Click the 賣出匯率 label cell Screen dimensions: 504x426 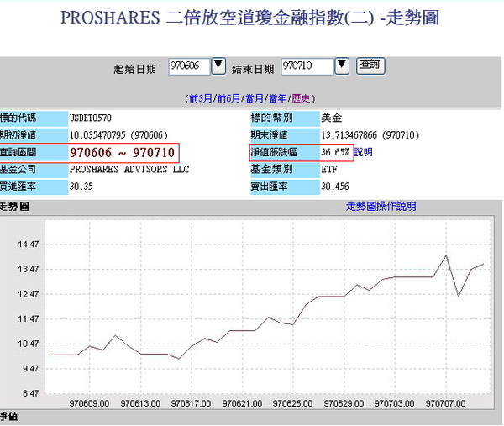[x=285, y=187]
